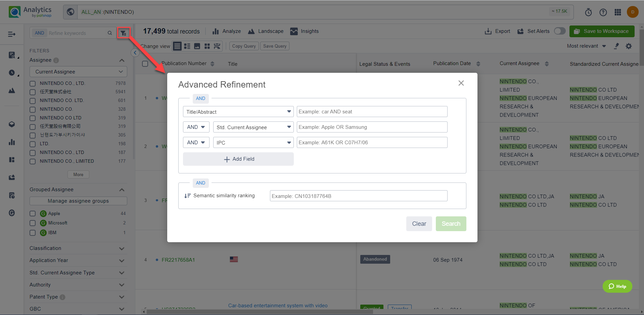Open the apps grid icon
Viewport: 644px width, 315px height.
tap(618, 12)
